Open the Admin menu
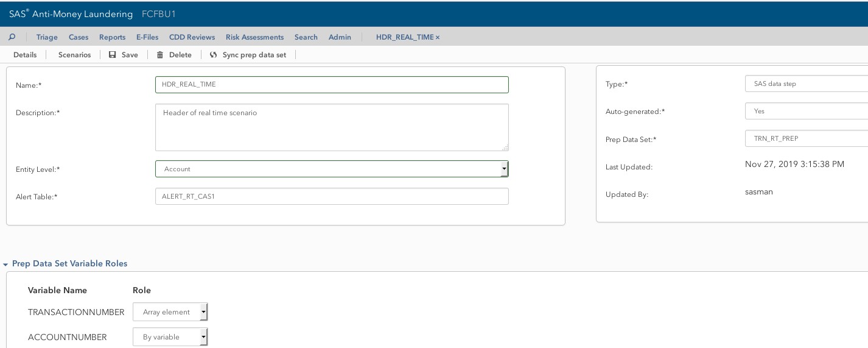The height and width of the screenshot is (348, 868). pos(340,37)
